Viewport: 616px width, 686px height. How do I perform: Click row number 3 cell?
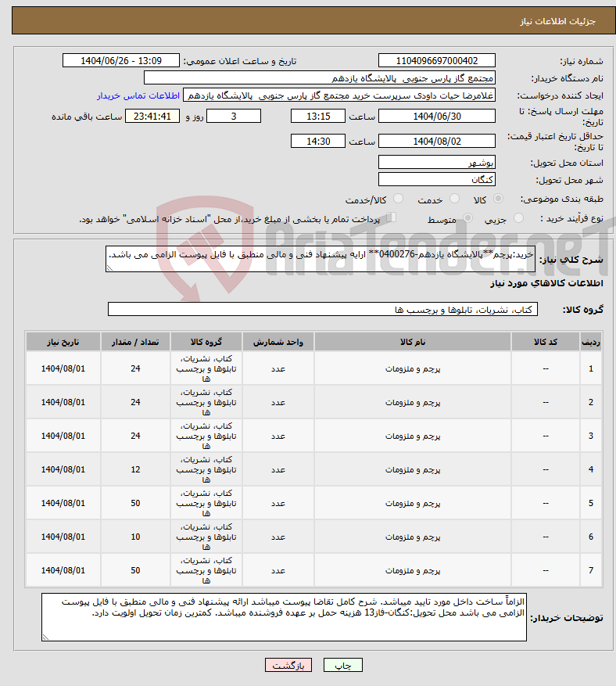pyautogui.click(x=591, y=436)
